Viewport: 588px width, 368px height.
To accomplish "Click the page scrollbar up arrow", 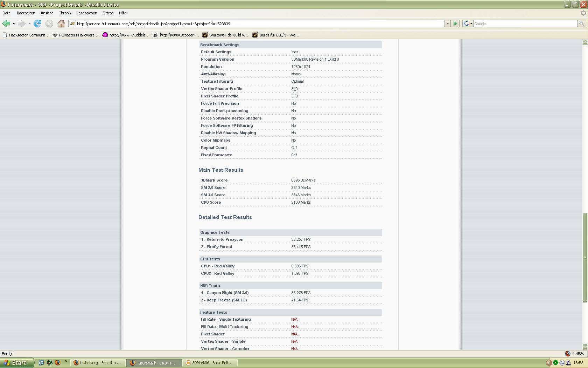I will point(585,42).
